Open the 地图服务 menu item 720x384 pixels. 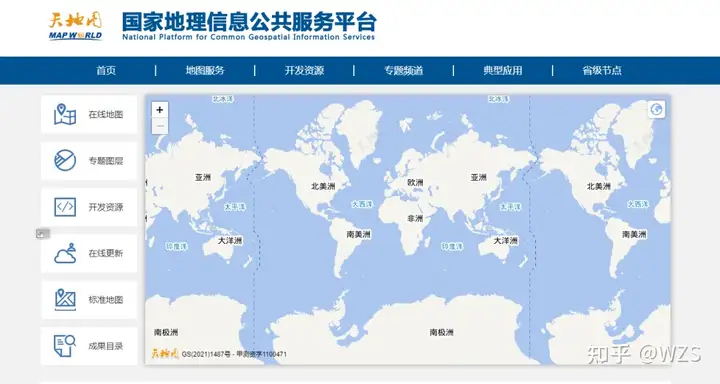tap(205, 70)
